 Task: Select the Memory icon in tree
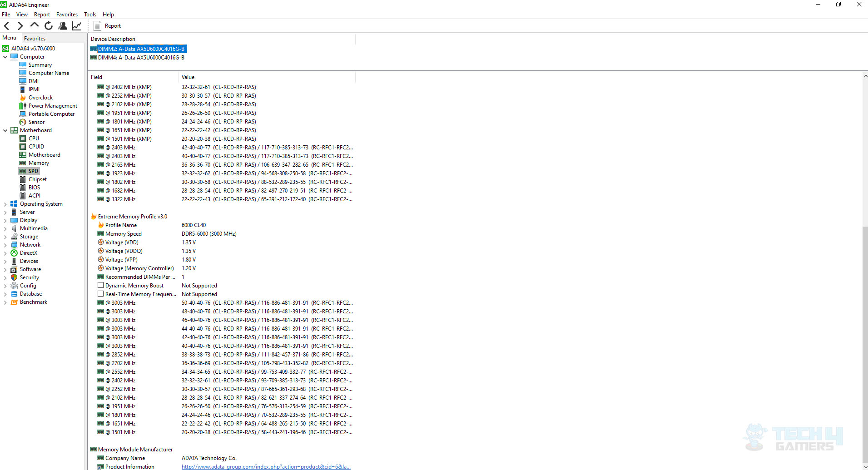23,163
